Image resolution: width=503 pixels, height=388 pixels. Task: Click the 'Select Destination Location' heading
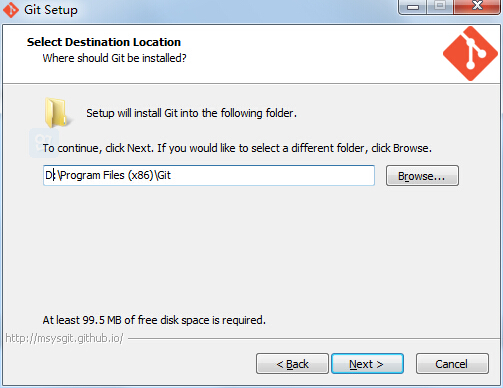[104, 42]
